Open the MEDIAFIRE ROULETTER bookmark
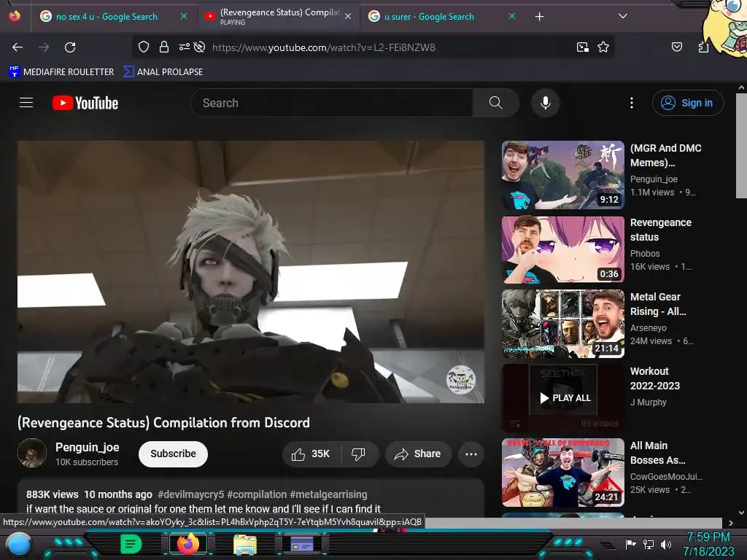Viewport: 747px width, 560px height. [x=61, y=71]
